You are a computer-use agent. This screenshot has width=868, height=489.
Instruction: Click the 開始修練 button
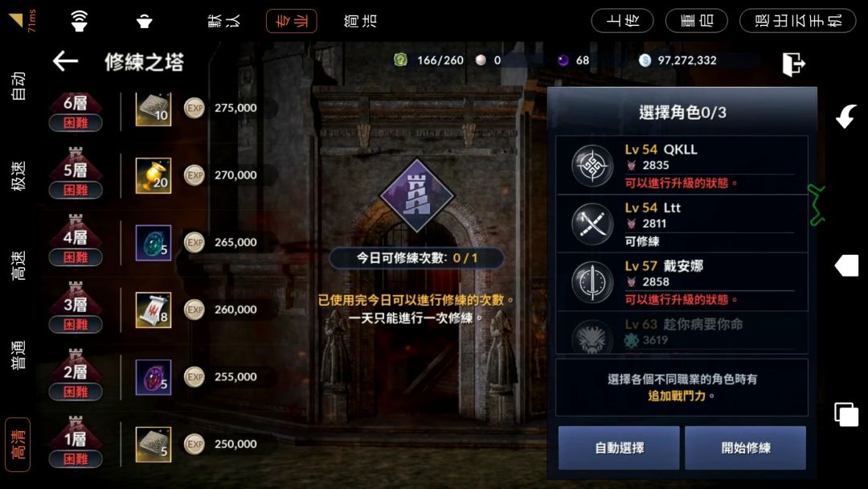[x=746, y=447]
